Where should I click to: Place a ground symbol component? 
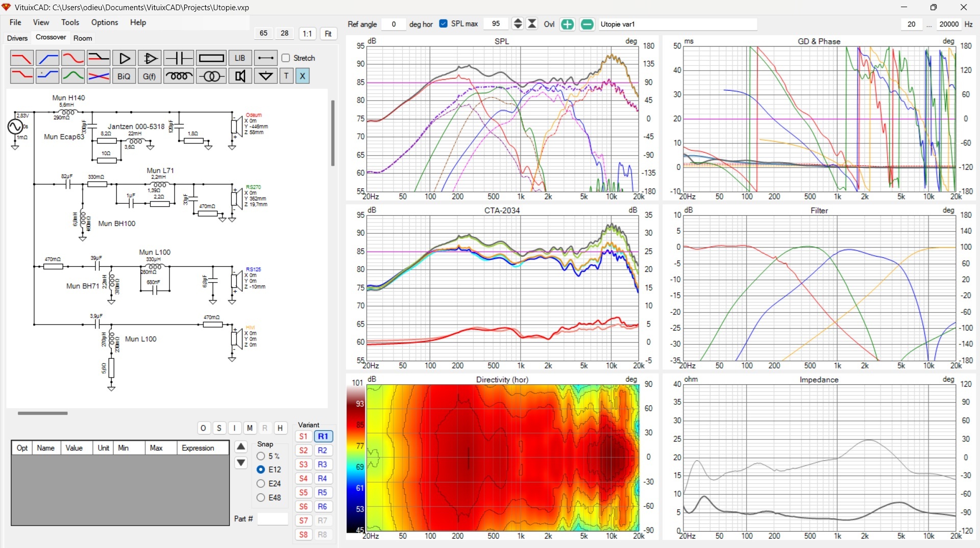(x=265, y=76)
